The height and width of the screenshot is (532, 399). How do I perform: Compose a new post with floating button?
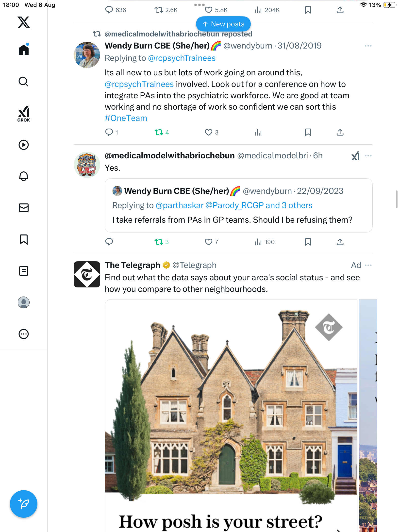tap(24, 504)
